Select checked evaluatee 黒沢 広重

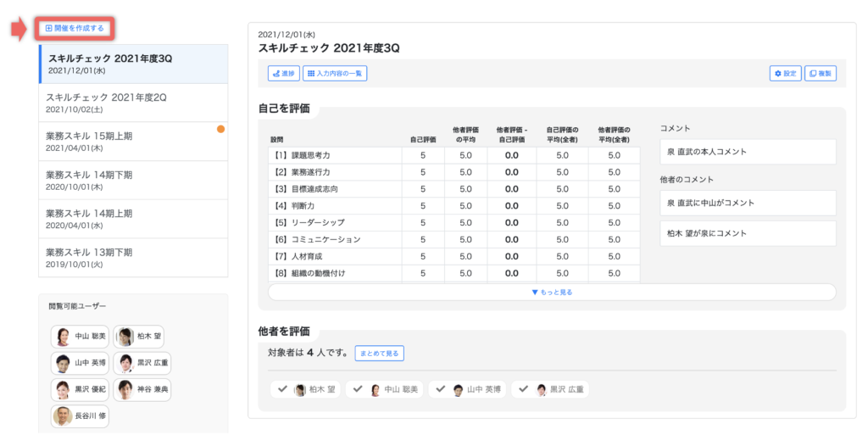point(551,389)
